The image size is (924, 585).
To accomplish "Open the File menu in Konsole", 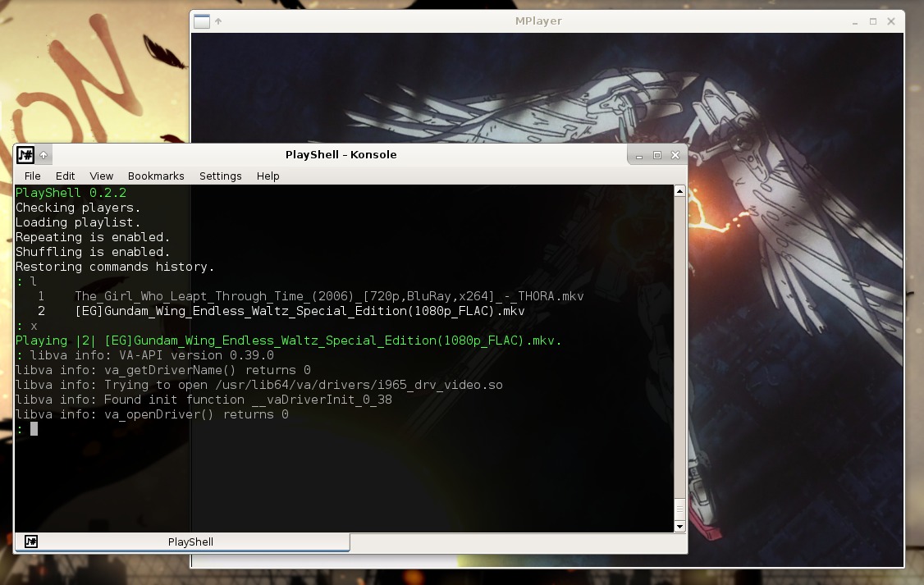I will [32, 176].
